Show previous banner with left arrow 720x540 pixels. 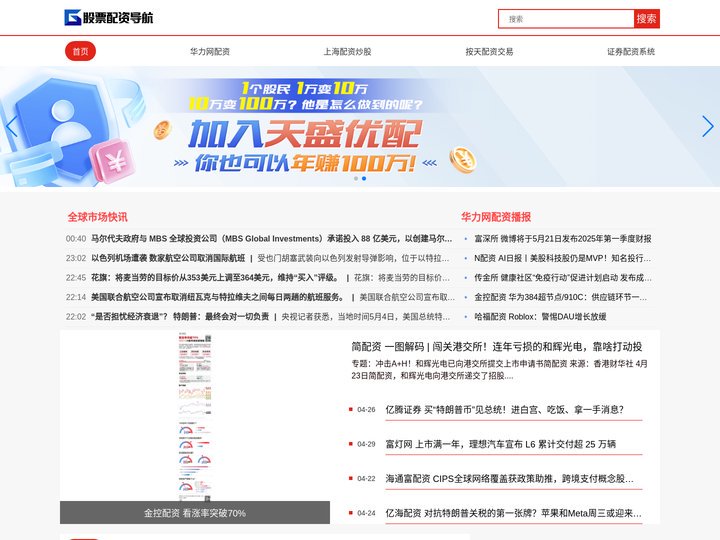(x=11, y=126)
